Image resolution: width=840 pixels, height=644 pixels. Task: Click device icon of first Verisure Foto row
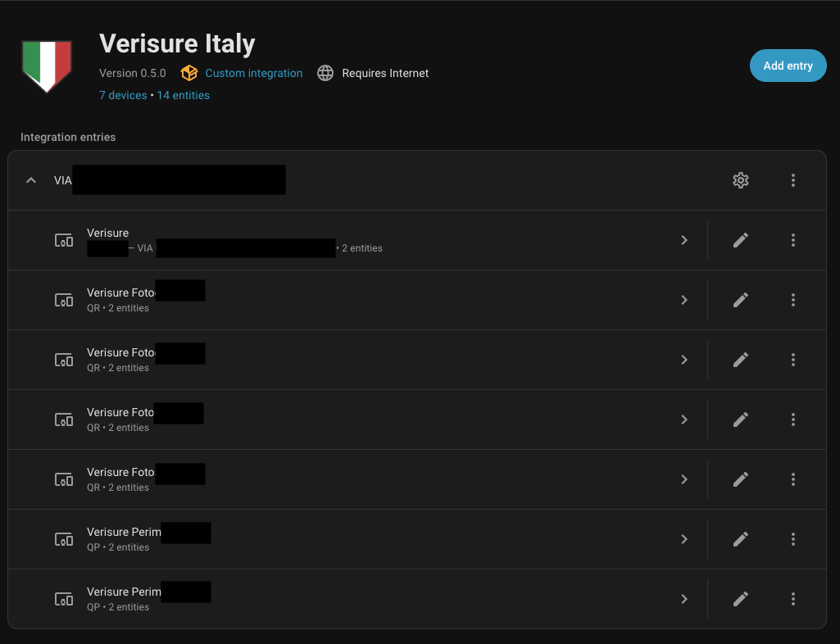(64, 300)
